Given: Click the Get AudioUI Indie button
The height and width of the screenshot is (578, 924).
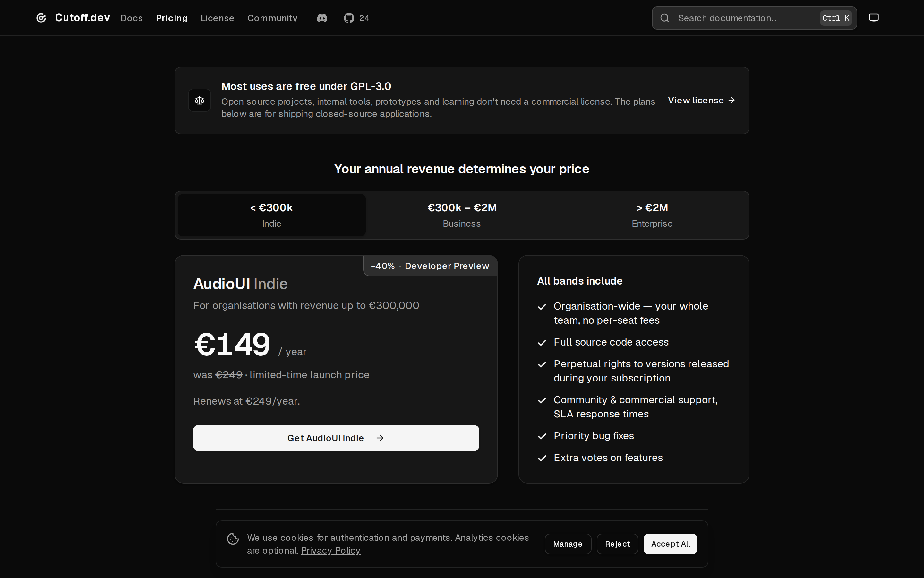Looking at the screenshot, I should [x=336, y=438].
